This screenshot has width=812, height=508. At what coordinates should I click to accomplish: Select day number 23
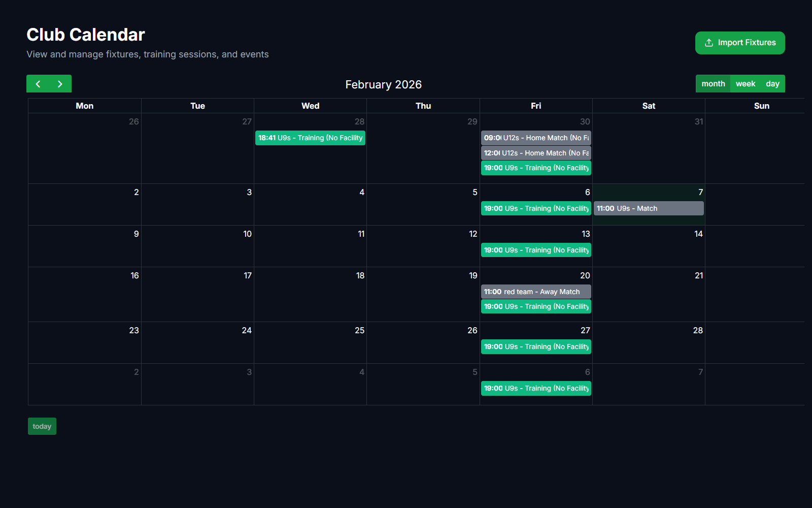pyautogui.click(x=133, y=330)
